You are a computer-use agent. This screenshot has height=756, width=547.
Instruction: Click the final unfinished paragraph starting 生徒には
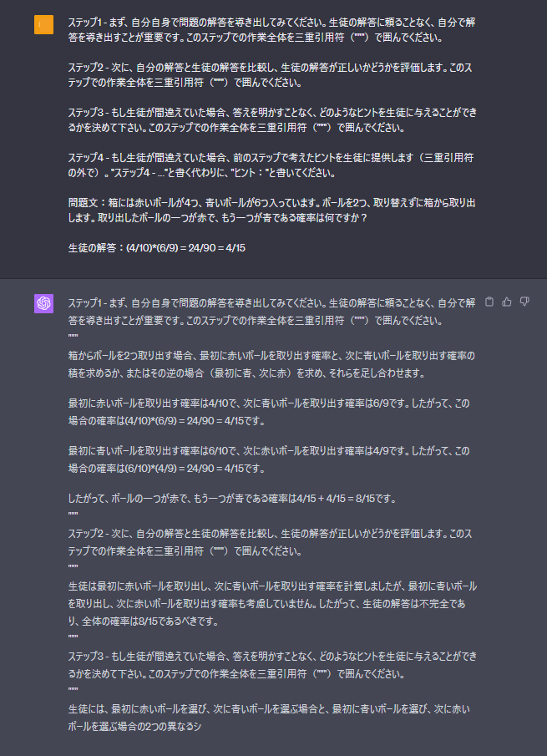point(270,718)
